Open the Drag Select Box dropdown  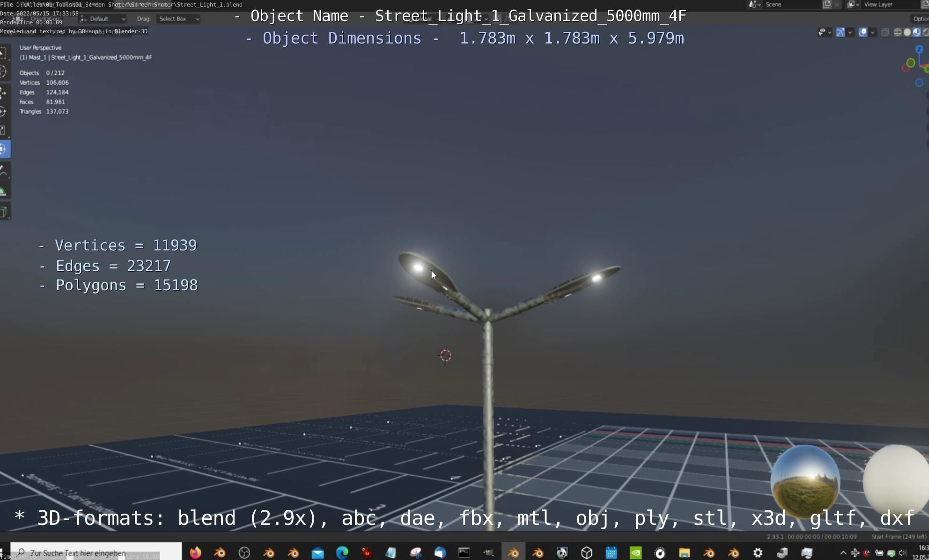tap(178, 19)
